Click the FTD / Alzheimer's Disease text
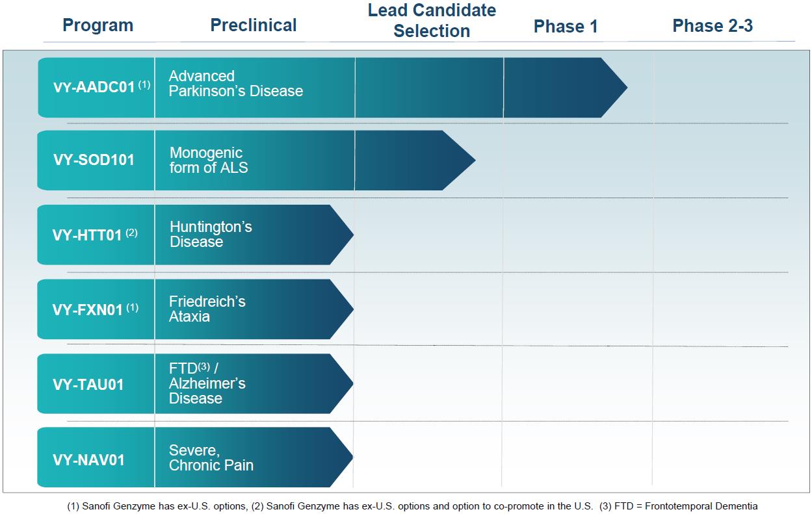This screenshot has width=812, height=514. point(207,383)
